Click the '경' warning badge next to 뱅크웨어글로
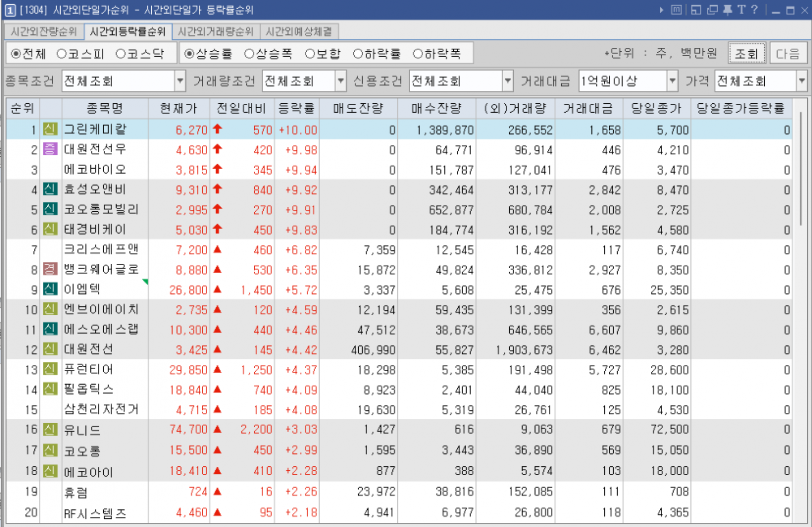812x527 pixels. click(50, 269)
